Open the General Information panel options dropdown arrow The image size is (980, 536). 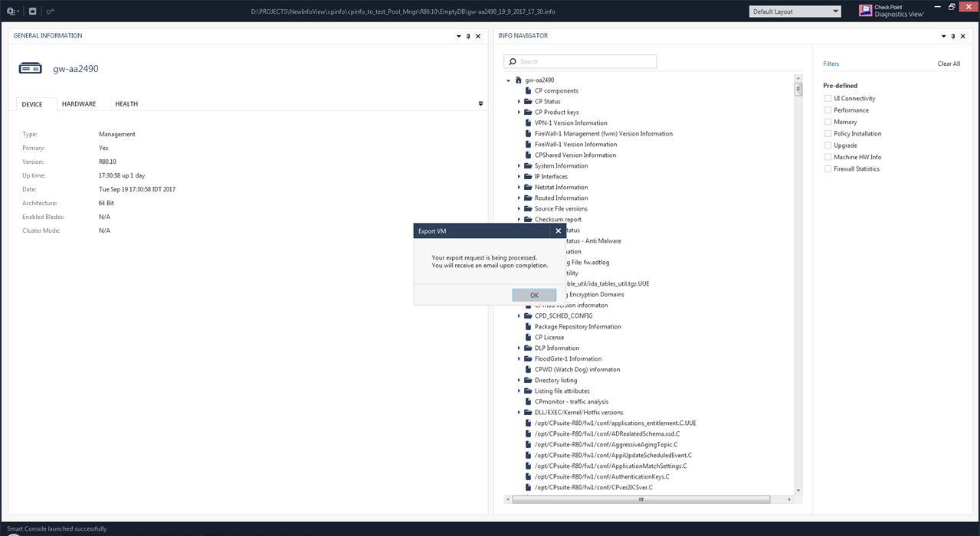click(x=459, y=36)
